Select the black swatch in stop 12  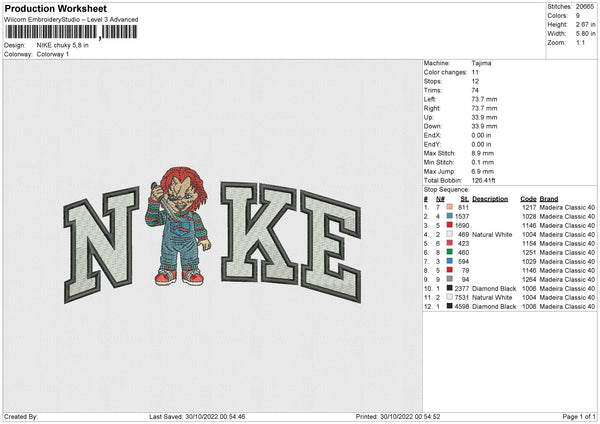click(449, 306)
